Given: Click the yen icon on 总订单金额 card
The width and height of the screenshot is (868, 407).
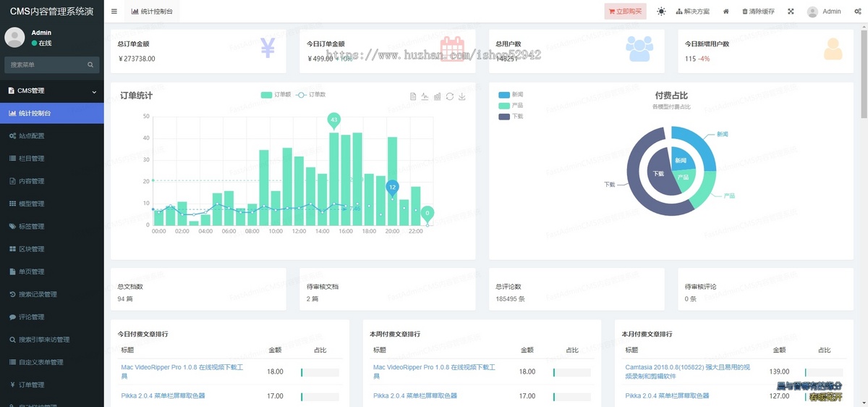Looking at the screenshot, I should 268,48.
